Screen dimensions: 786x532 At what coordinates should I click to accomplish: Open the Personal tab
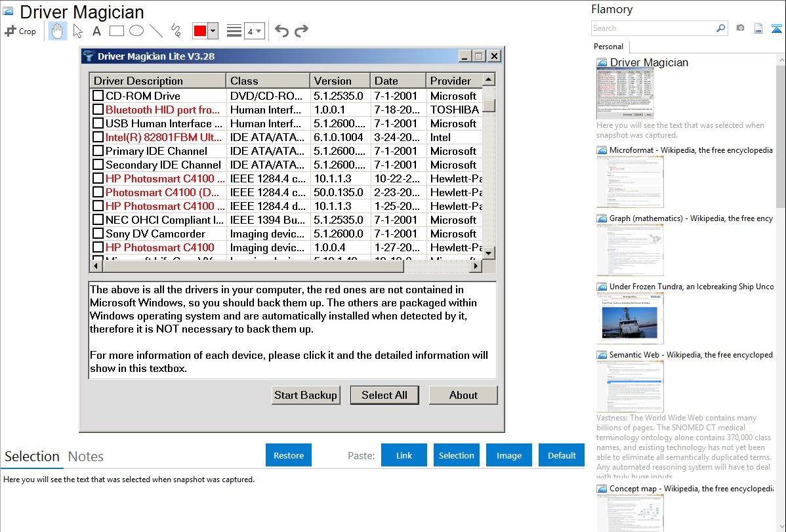(x=609, y=47)
